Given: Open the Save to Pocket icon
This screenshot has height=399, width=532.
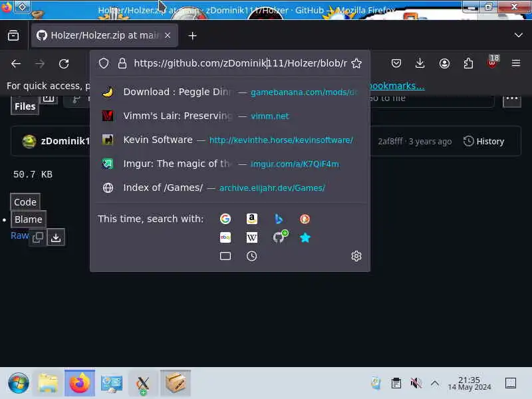Looking at the screenshot, I should click(396, 63).
